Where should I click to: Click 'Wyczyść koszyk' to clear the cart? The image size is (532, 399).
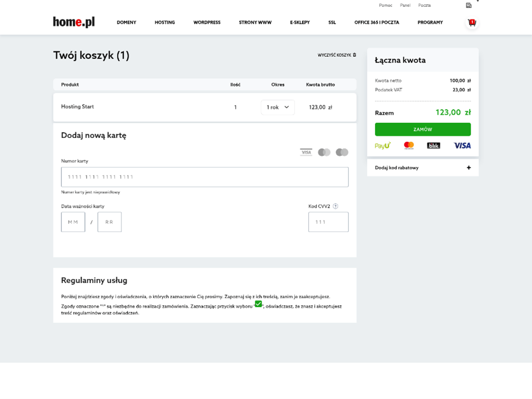point(336,55)
